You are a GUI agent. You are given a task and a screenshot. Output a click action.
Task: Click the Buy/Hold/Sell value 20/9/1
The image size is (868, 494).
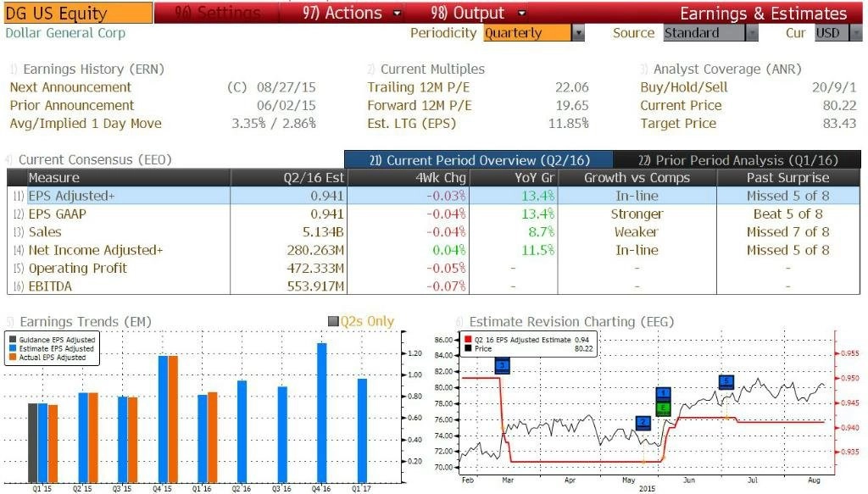pyautogui.click(x=834, y=87)
